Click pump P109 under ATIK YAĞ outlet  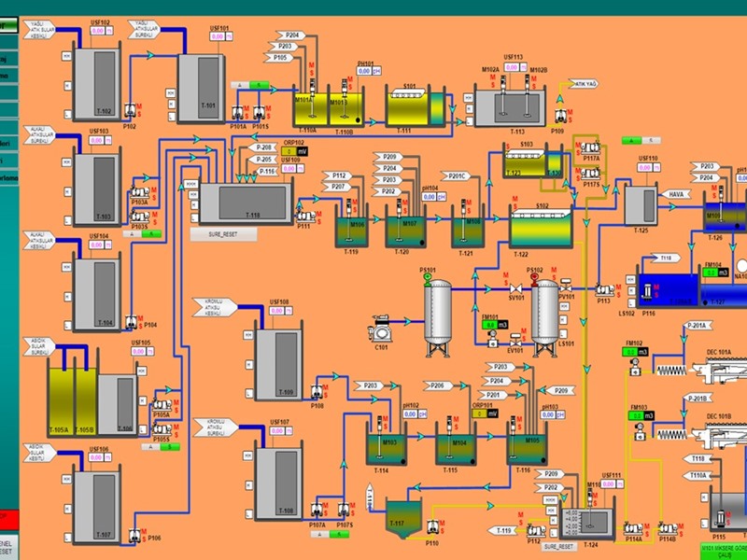(x=560, y=116)
